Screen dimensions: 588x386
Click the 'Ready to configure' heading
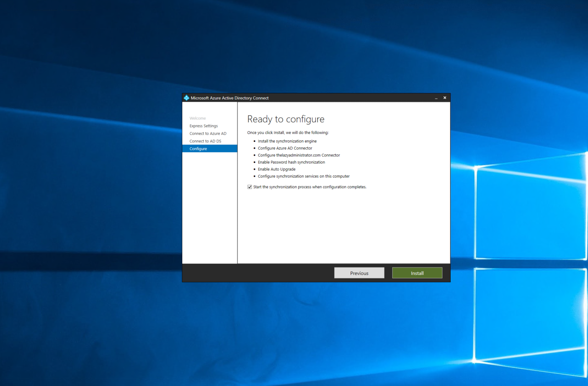[x=286, y=119]
